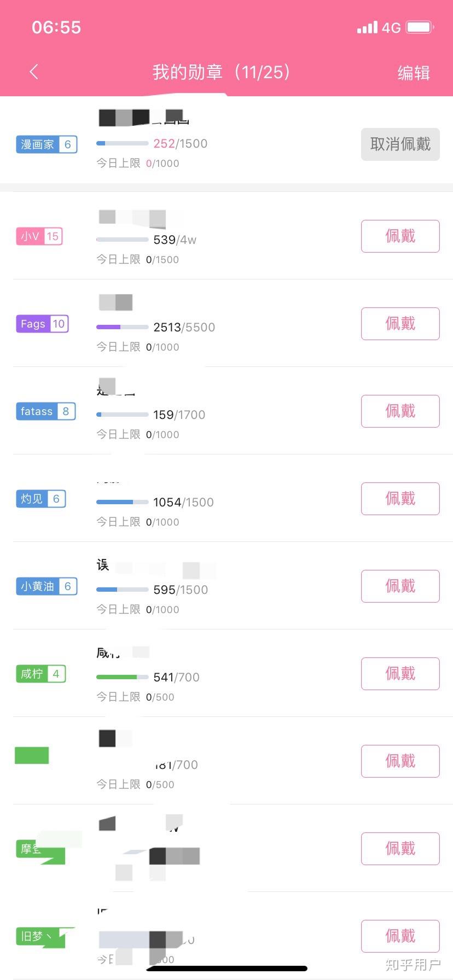Tap the back arrow icon
This screenshot has width=453, height=980.
tap(34, 72)
